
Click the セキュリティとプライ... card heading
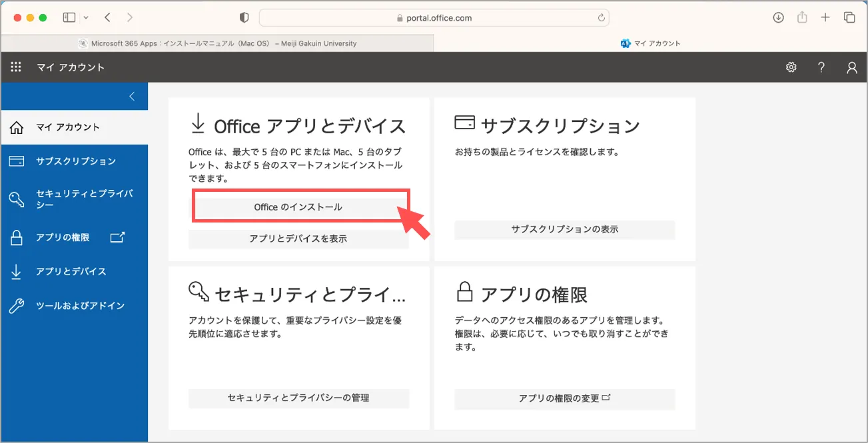click(x=310, y=294)
